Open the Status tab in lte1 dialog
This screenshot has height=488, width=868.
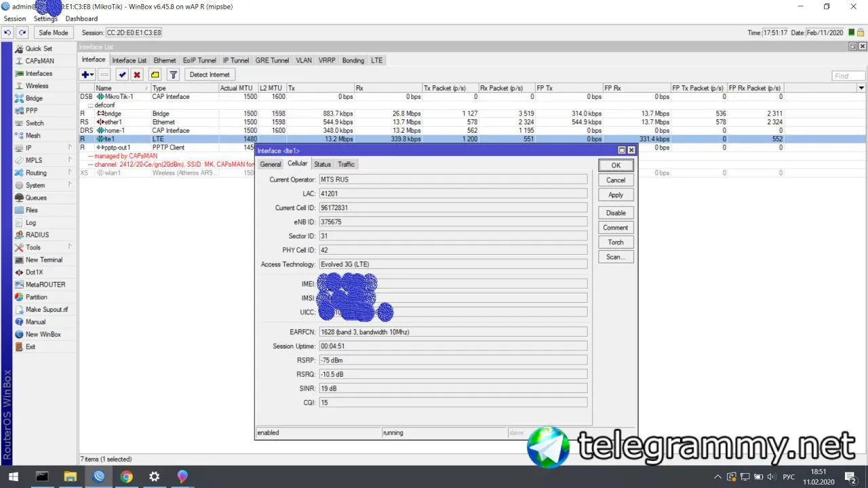tap(323, 164)
